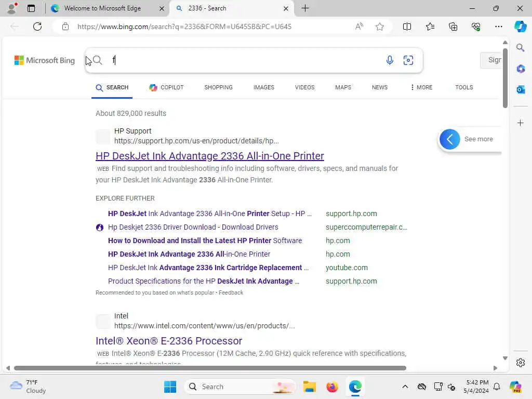Switch to the MAPS tab
The height and width of the screenshot is (399, 532).
(x=343, y=87)
